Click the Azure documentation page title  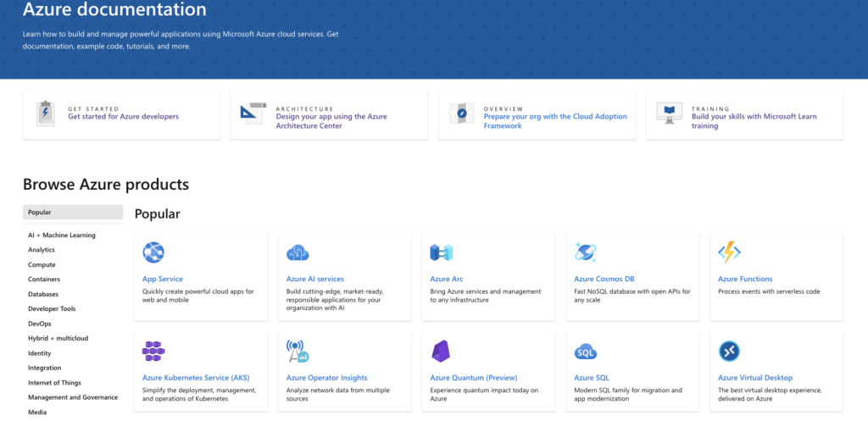pyautogui.click(x=114, y=8)
